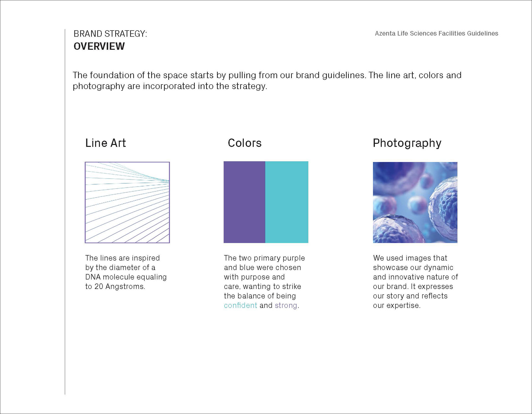Click the Line Art heading
This screenshot has width=532, height=414.
(x=106, y=143)
